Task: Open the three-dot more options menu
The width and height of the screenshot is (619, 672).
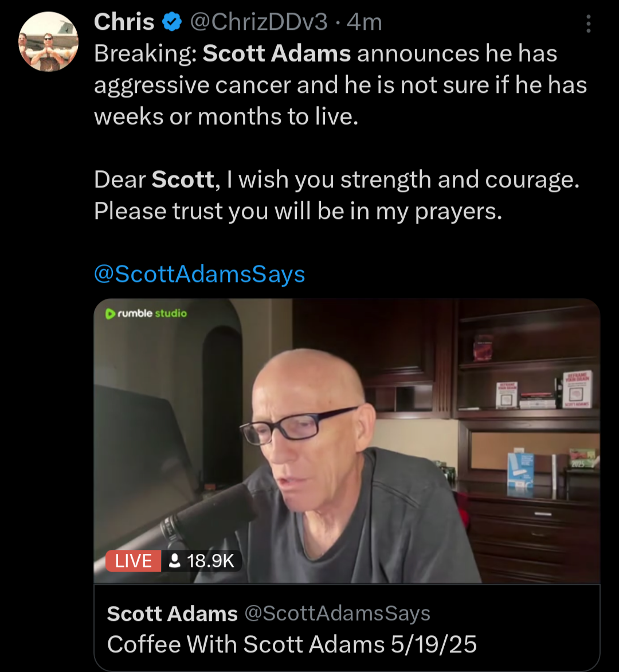Action: [x=589, y=24]
